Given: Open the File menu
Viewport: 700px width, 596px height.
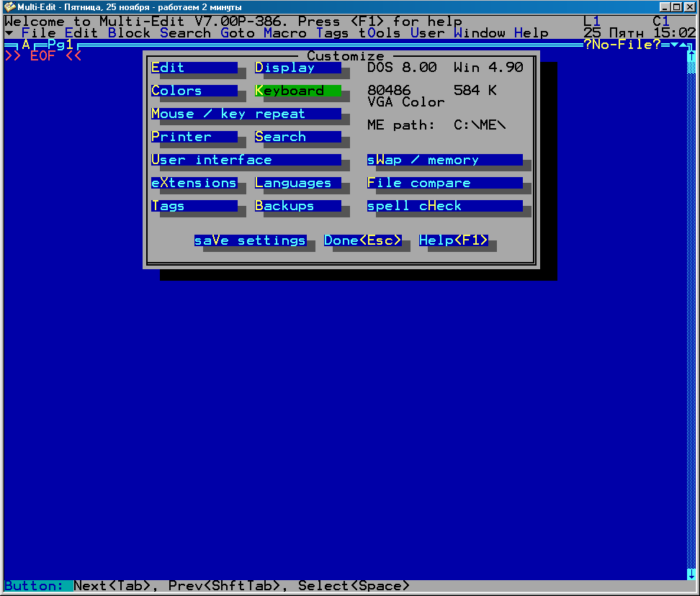Looking at the screenshot, I should [x=39, y=33].
